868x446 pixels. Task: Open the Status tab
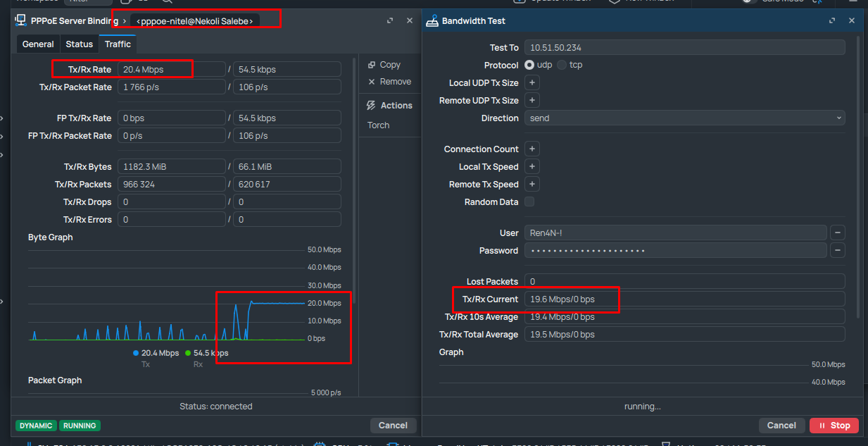79,44
